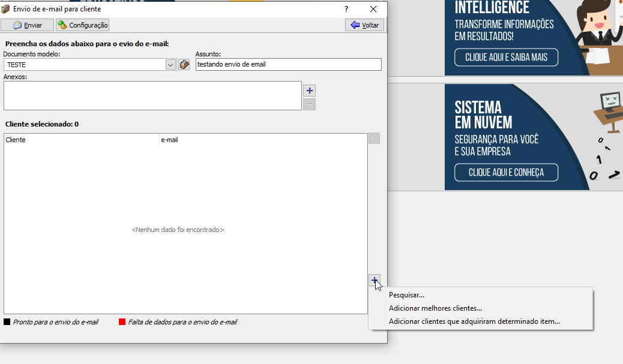Click the Nenhum dado foi encontrado message
Image resolution: width=623 pixels, height=364 pixels.
(178, 230)
